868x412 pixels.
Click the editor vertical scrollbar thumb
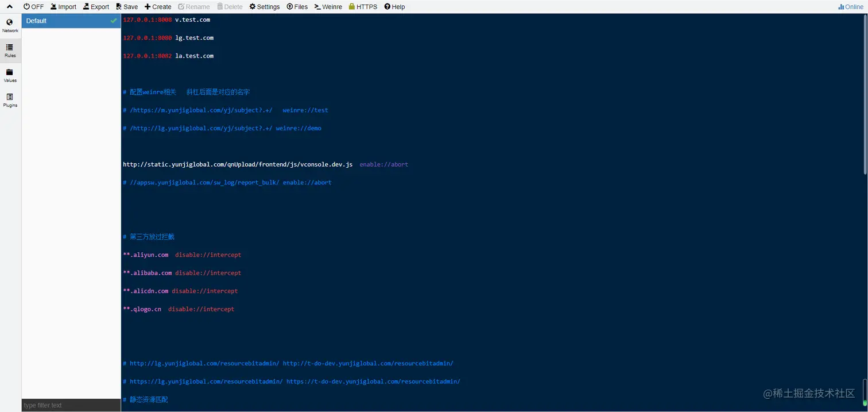click(x=865, y=94)
